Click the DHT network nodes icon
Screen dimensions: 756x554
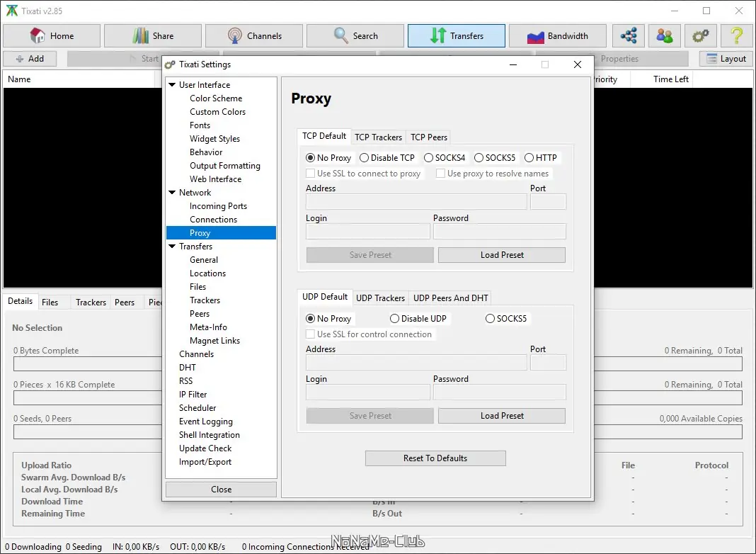[629, 35]
